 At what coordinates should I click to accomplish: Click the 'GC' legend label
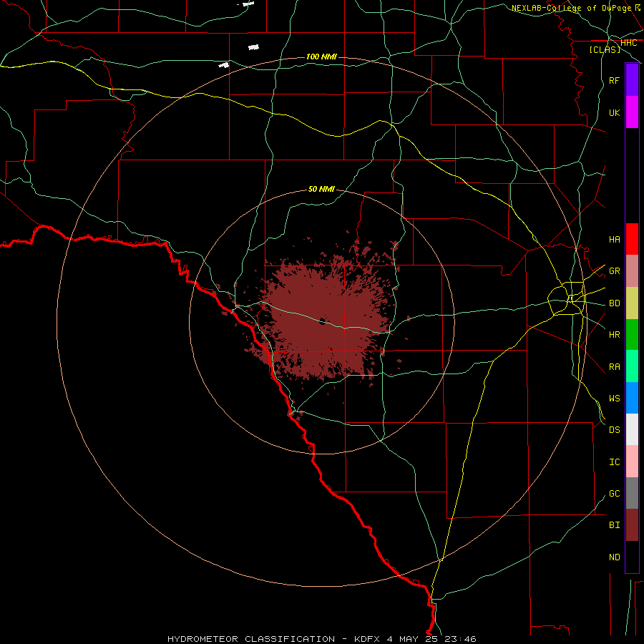point(614,494)
